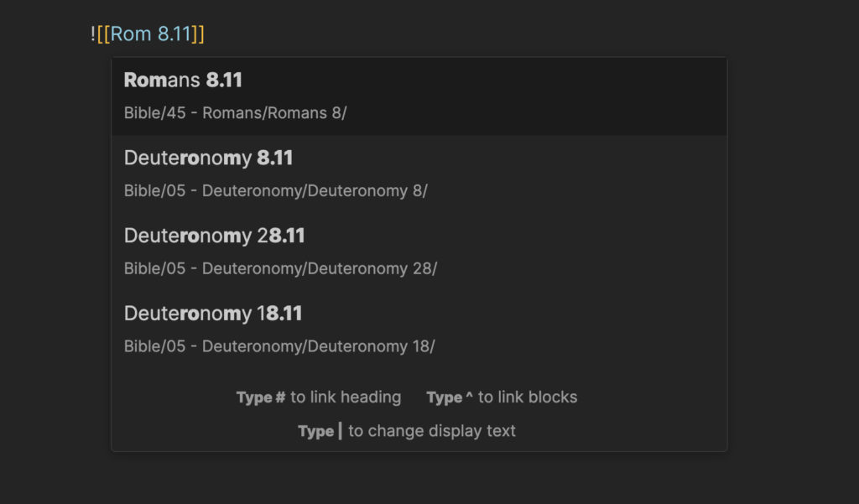Image resolution: width=859 pixels, height=504 pixels.
Task: Click the 'to link heading' hint
Action: (x=346, y=397)
